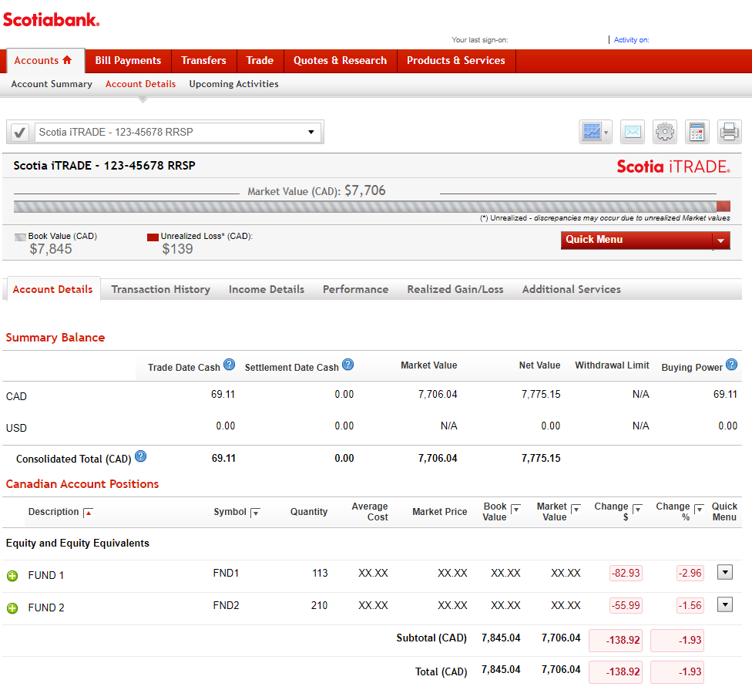752x700 pixels.
Task: Click the Scotia iTRADE logo
Action: pos(673,167)
